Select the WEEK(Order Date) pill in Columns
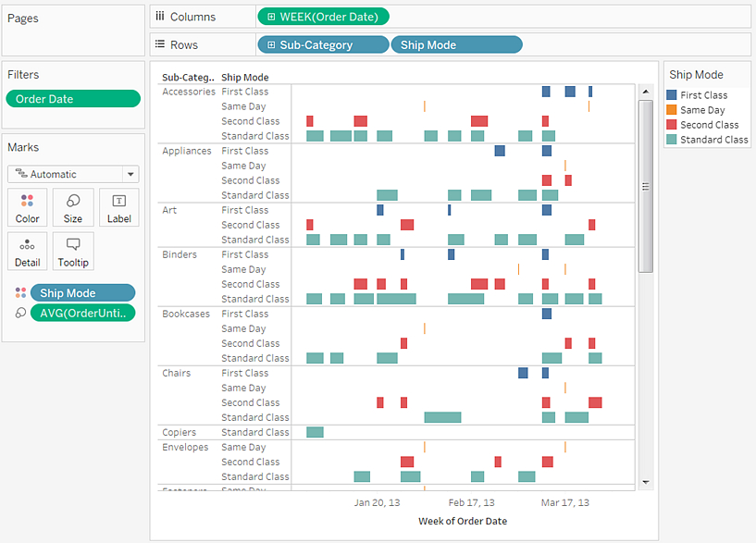The width and height of the screenshot is (756, 543). pyautogui.click(x=324, y=17)
